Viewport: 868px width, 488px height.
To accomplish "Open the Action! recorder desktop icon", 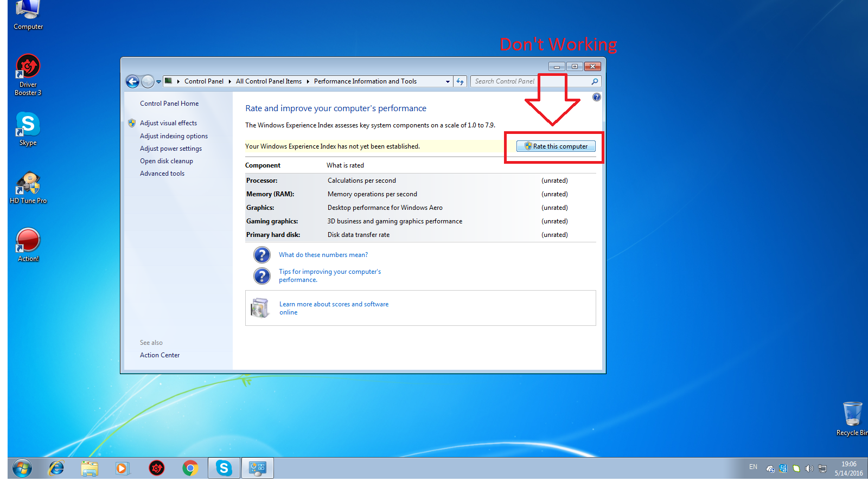I will coord(28,241).
